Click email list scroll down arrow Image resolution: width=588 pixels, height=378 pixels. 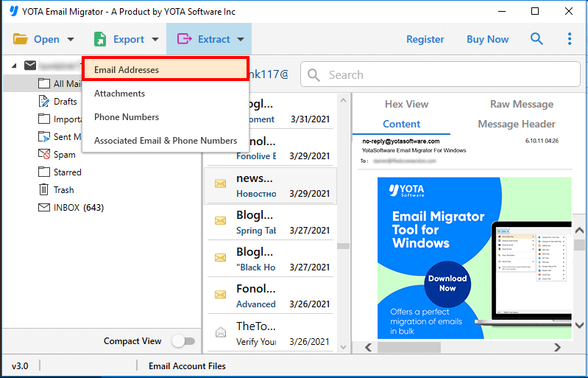point(343,347)
